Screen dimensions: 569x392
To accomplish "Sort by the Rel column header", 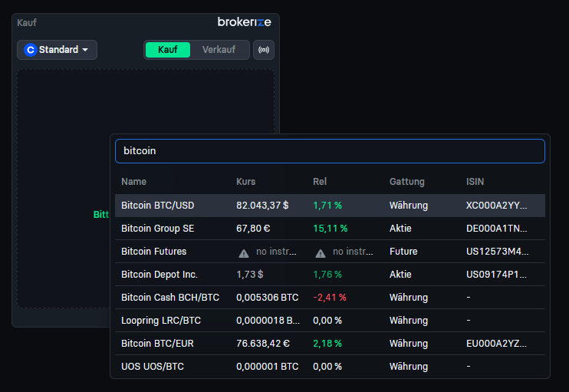I will click(x=320, y=182).
